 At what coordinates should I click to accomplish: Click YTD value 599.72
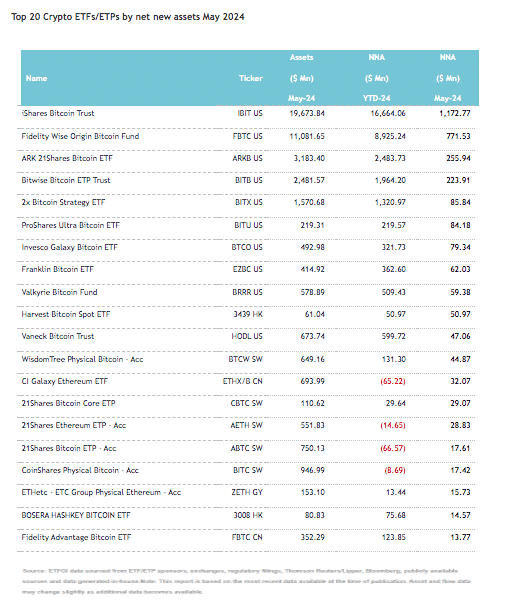point(394,336)
